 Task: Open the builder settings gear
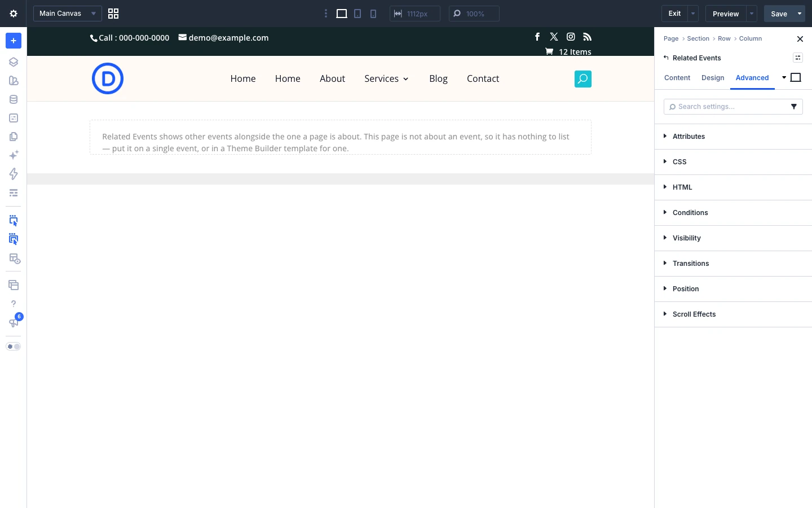(14, 14)
